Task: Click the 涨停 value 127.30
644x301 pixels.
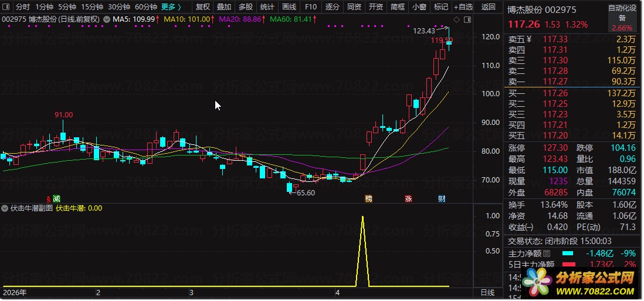Action: tap(554, 148)
